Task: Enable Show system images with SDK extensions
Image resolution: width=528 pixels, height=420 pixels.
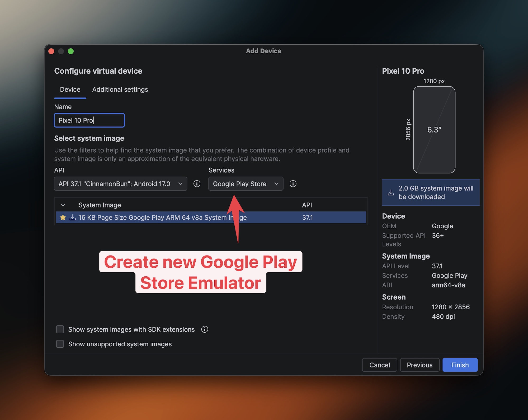Action: point(60,329)
